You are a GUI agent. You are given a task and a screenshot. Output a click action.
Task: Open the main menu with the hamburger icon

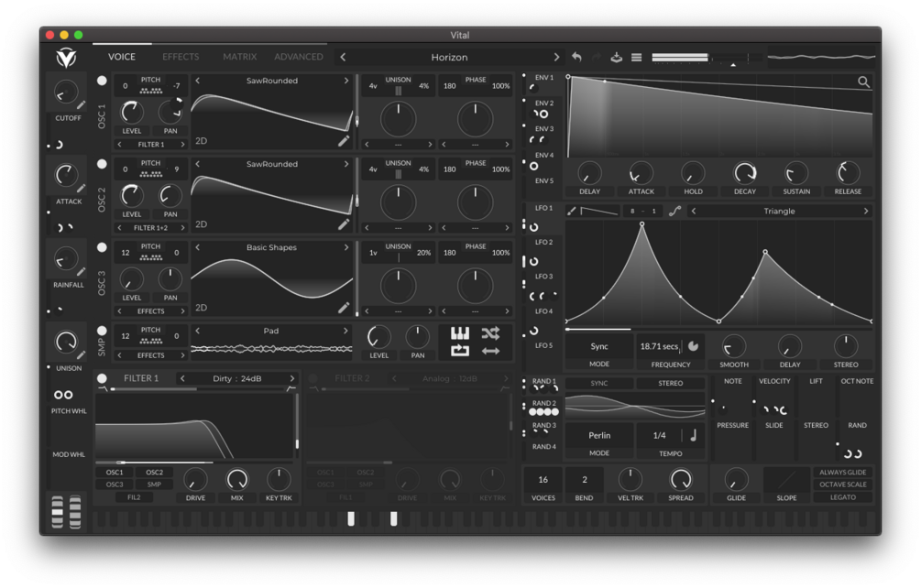(x=636, y=56)
